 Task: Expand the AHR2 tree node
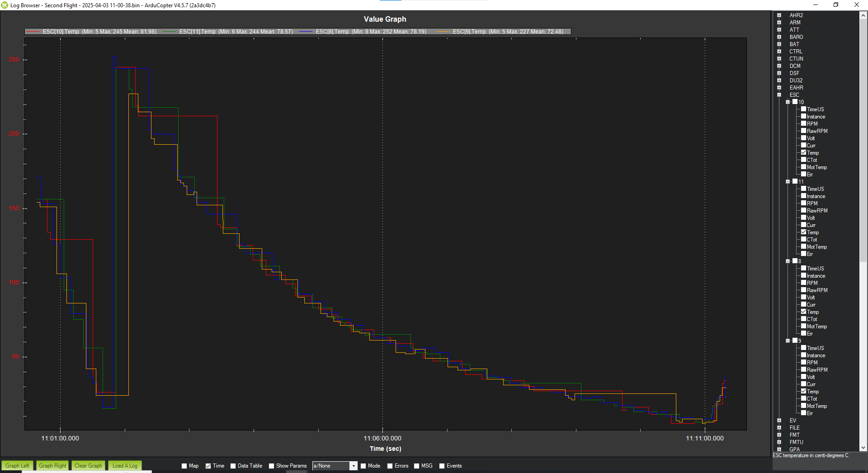(779, 15)
